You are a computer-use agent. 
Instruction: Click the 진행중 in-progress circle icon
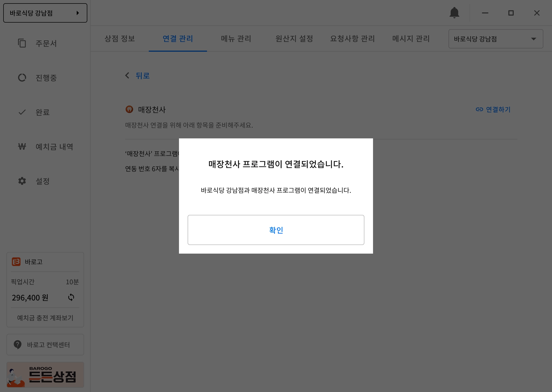[22, 78]
